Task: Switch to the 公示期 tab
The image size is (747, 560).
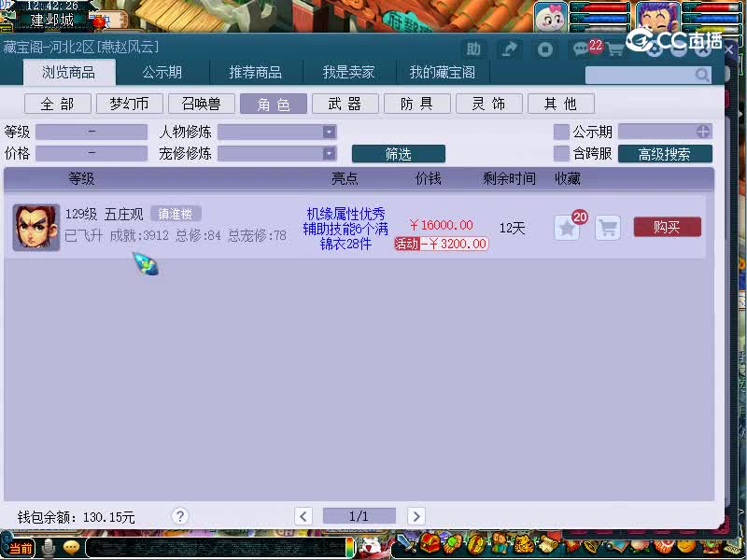Action: [162, 73]
